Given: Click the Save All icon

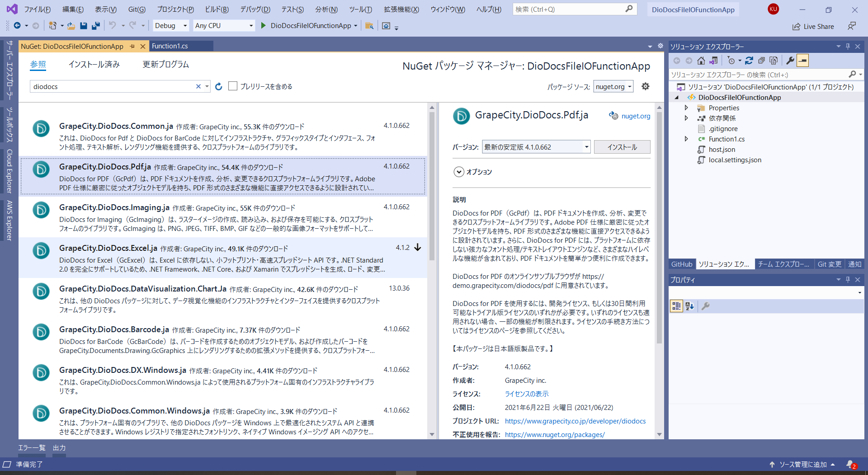Looking at the screenshot, I should [x=96, y=26].
